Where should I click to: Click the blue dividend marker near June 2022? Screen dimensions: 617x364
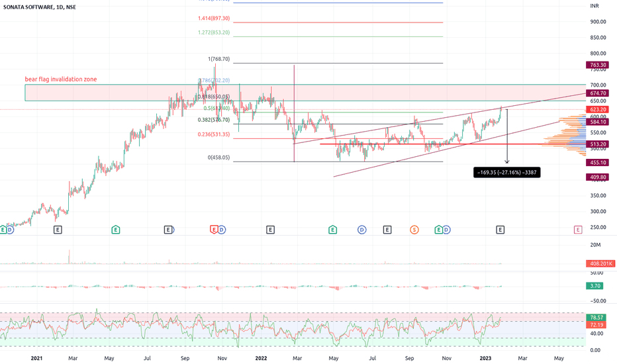[361, 230]
